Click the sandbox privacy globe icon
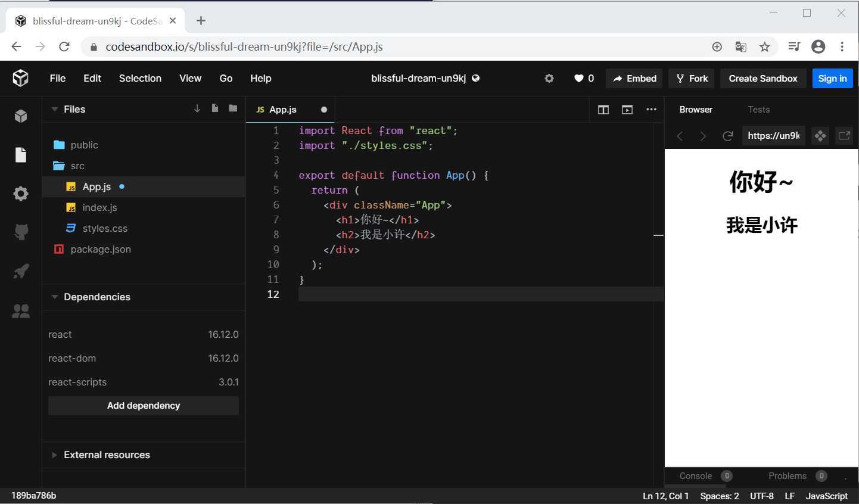 click(x=476, y=78)
